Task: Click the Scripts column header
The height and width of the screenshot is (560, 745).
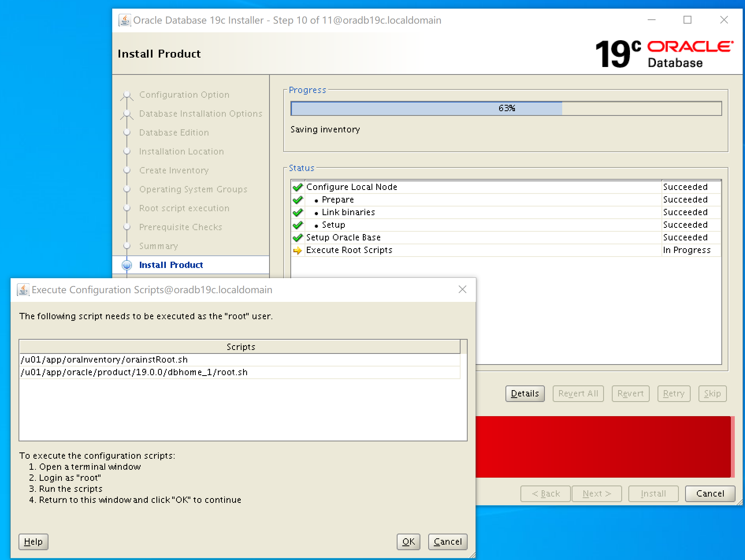Action: point(240,347)
